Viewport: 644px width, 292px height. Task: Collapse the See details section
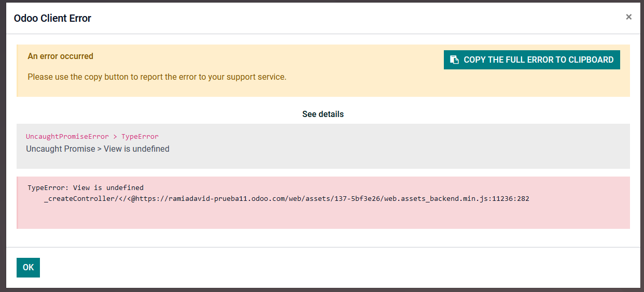[x=323, y=114]
